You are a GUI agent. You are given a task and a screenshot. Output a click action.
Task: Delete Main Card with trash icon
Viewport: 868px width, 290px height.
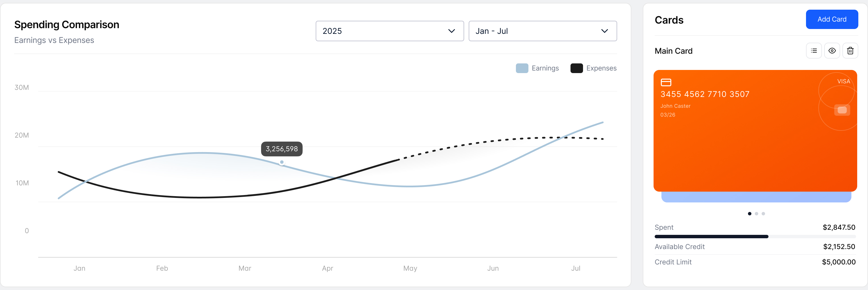click(x=850, y=51)
